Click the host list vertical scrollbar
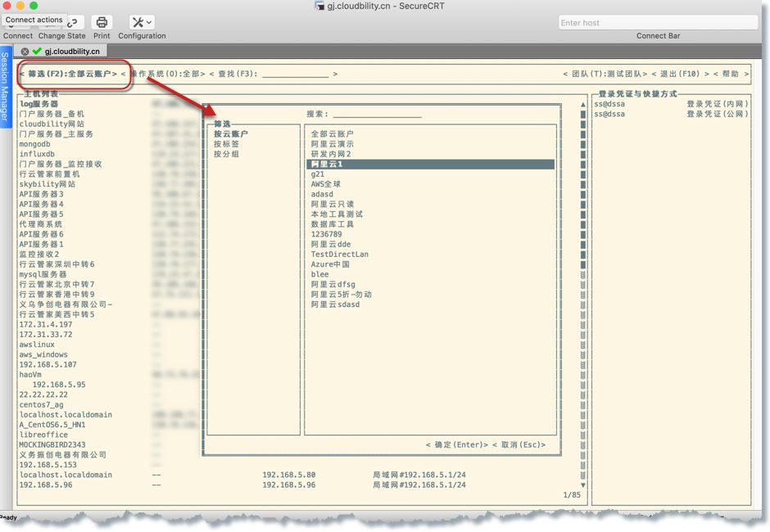 pos(583,286)
